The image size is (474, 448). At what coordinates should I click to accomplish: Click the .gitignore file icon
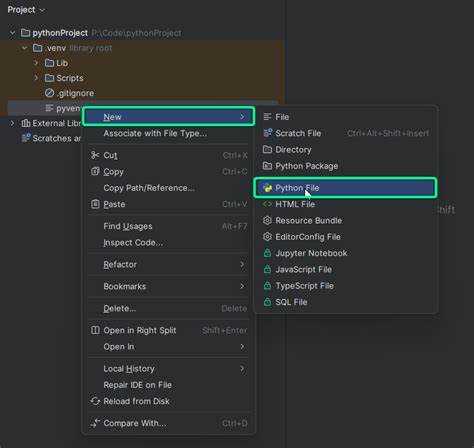pos(49,93)
